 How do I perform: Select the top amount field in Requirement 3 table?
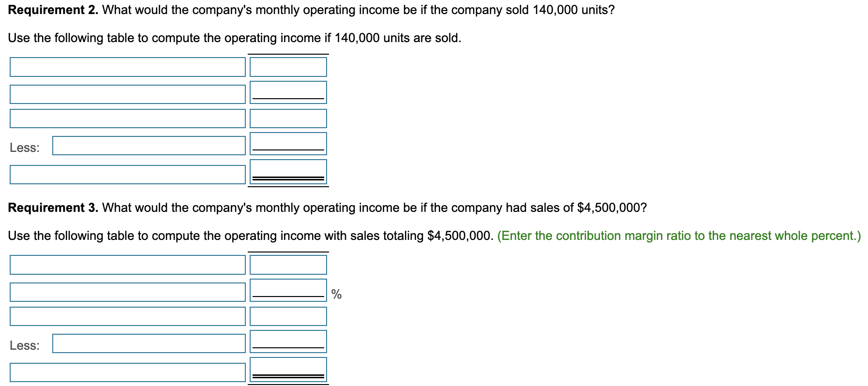click(x=288, y=265)
